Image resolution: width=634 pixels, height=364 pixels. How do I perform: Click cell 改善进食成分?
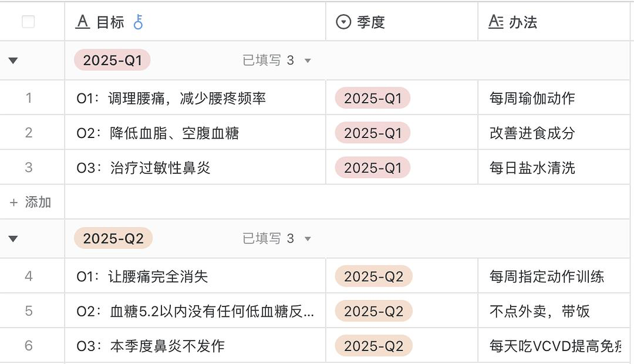click(554, 133)
